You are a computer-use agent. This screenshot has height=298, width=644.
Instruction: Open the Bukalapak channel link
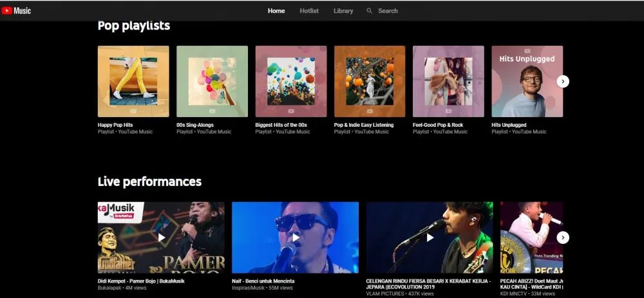pyautogui.click(x=108, y=288)
